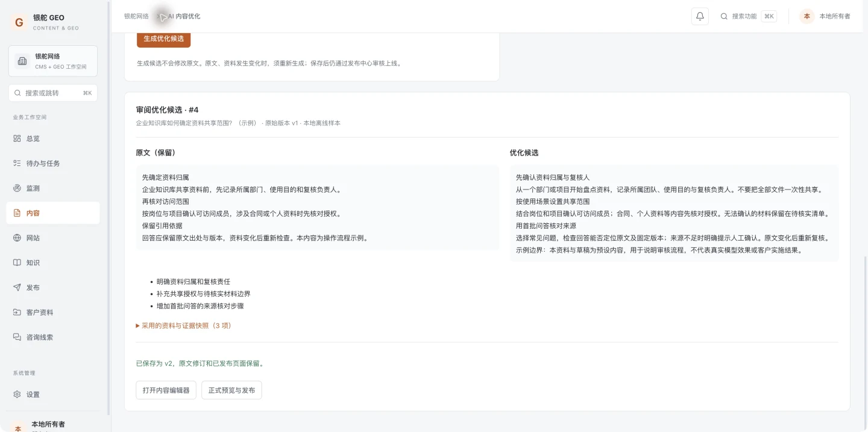Open the 待办与任务 checklist icon
Screen dimensions: 868x432
17,163
